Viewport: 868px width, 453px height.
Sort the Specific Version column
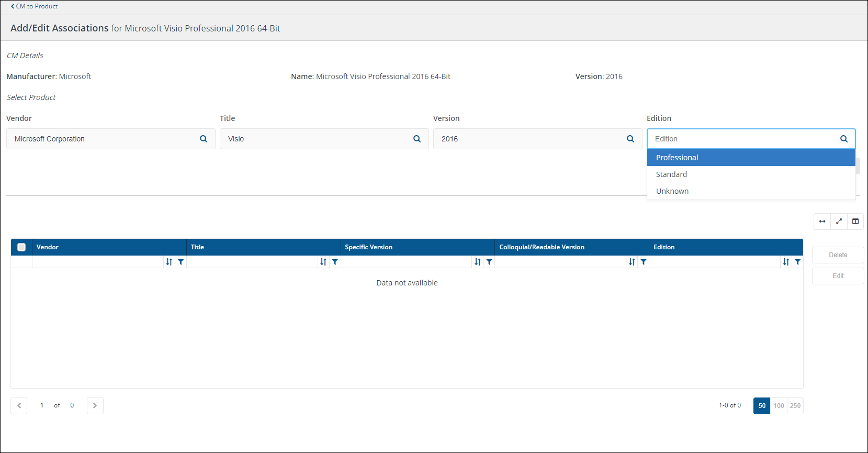click(x=478, y=262)
